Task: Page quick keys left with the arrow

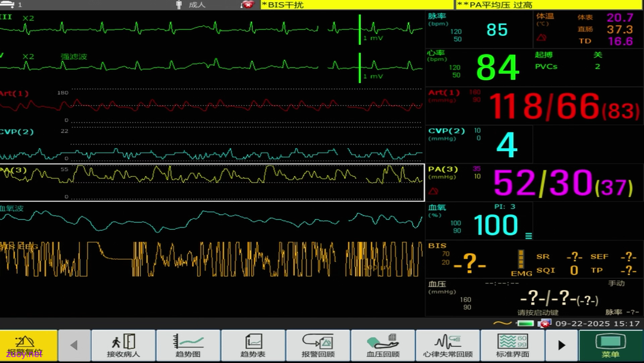Action: tap(75, 345)
